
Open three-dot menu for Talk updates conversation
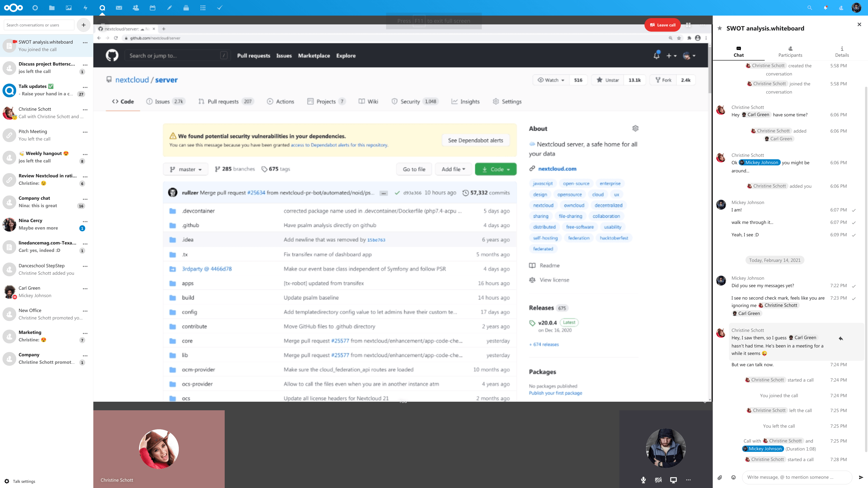click(x=85, y=87)
